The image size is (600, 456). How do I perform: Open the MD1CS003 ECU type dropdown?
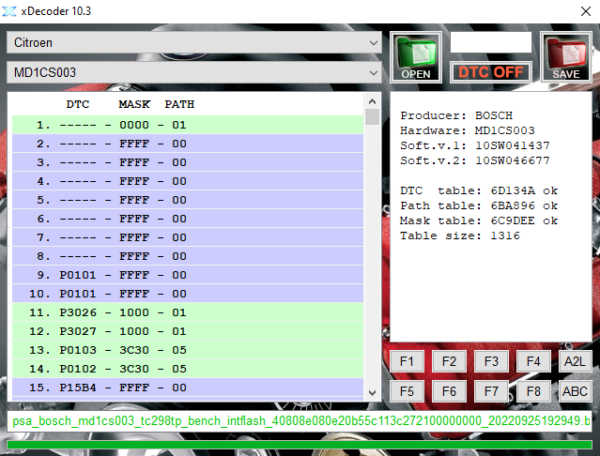[x=194, y=73]
